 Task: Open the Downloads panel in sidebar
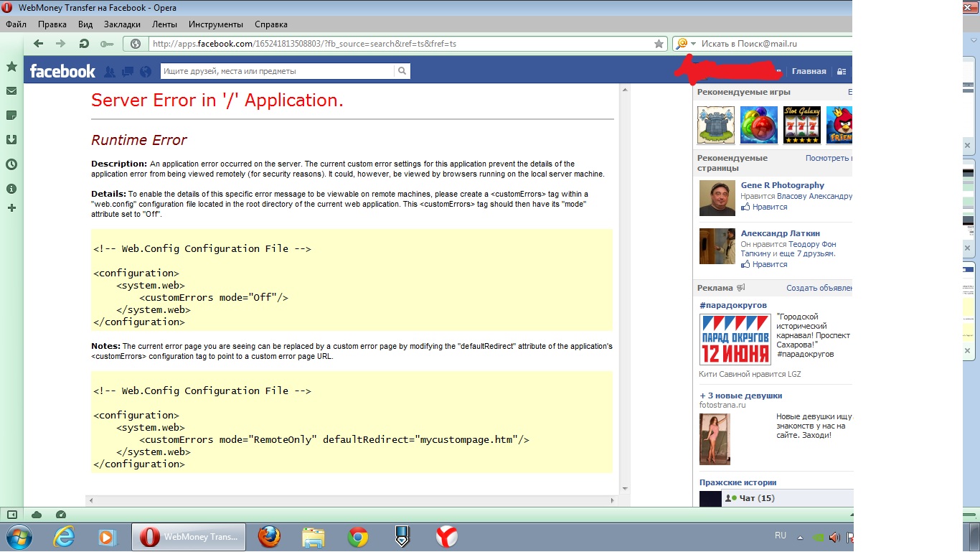click(x=11, y=140)
